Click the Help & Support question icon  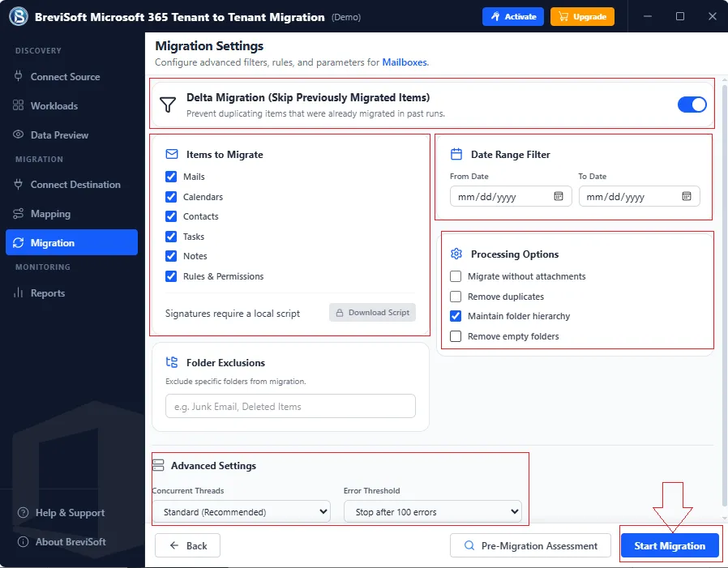point(23,513)
